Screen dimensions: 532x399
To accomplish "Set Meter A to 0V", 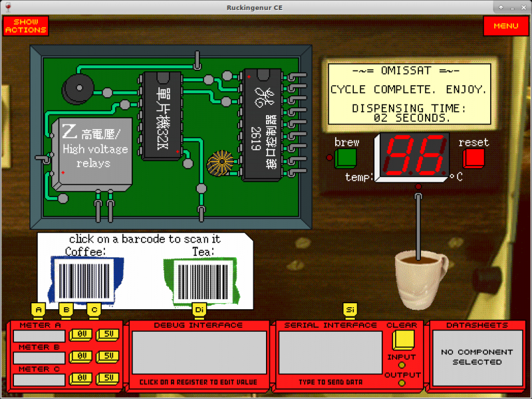I will (x=82, y=335).
